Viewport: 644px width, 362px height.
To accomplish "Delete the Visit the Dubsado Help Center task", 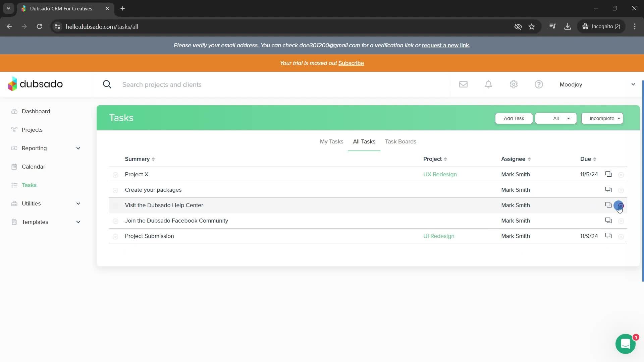I will coord(621,205).
